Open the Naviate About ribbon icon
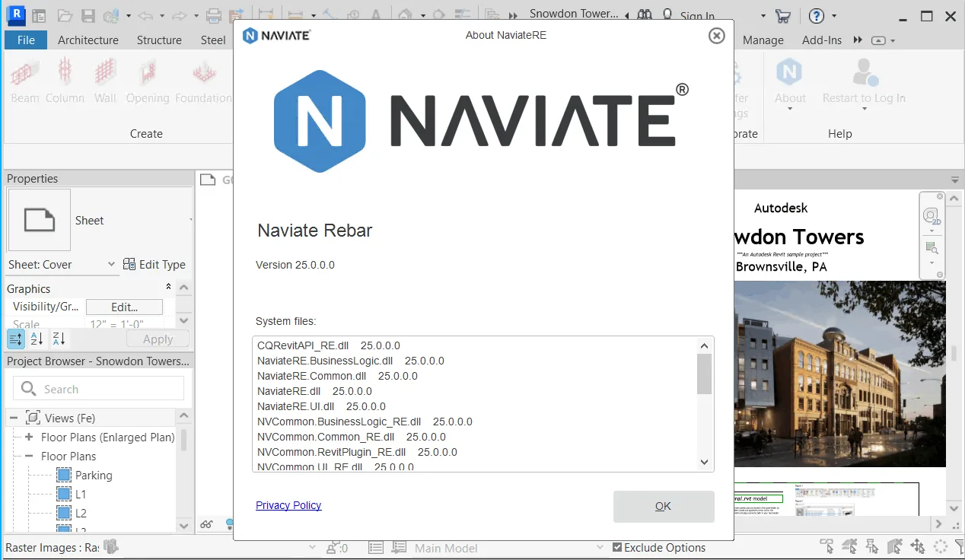This screenshot has width=965, height=560. [x=790, y=84]
